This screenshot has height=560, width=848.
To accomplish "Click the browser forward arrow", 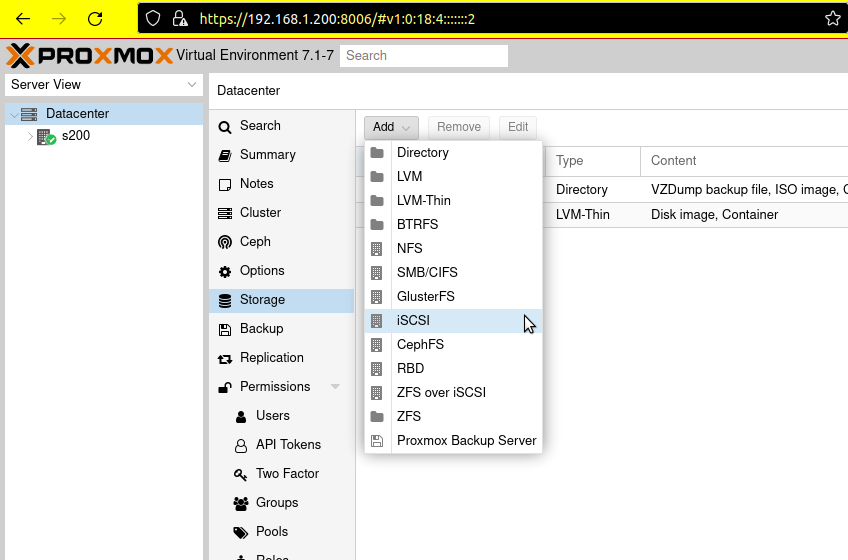I will pyautogui.click(x=59, y=19).
